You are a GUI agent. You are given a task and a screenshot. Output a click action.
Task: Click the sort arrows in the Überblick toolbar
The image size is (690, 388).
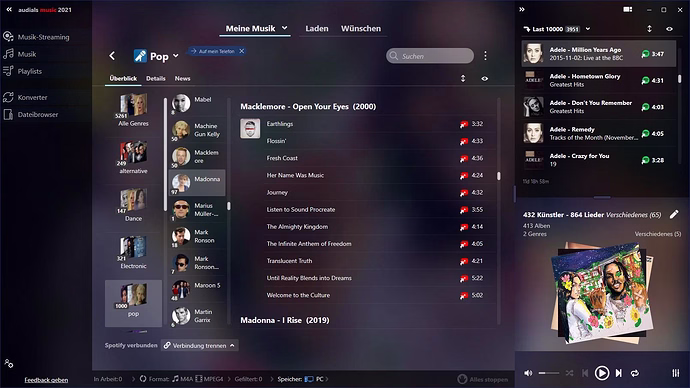[x=463, y=78]
